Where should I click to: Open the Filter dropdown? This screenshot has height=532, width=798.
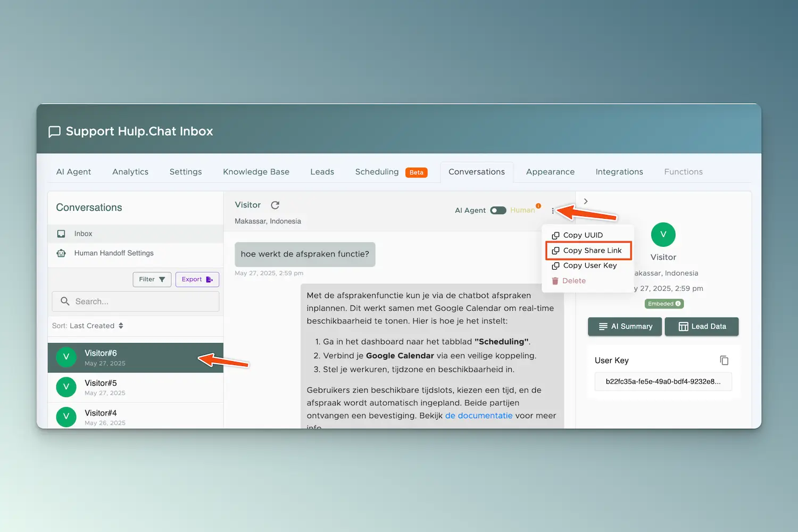152,279
